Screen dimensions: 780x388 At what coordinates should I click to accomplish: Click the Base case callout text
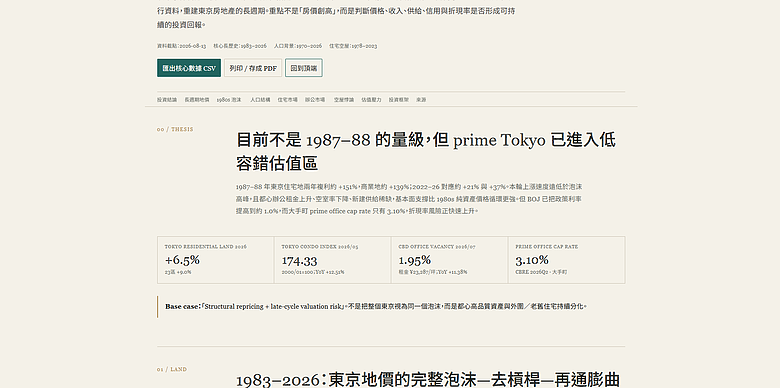pyautogui.click(x=376, y=307)
